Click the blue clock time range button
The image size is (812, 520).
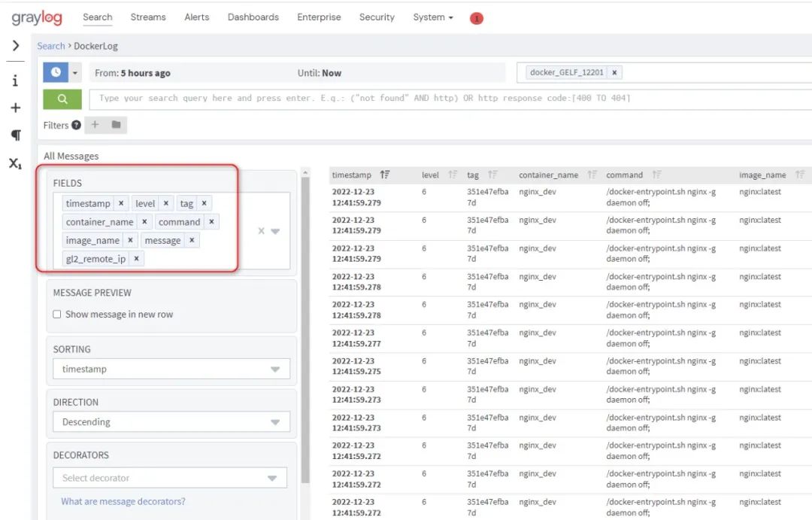tap(56, 72)
